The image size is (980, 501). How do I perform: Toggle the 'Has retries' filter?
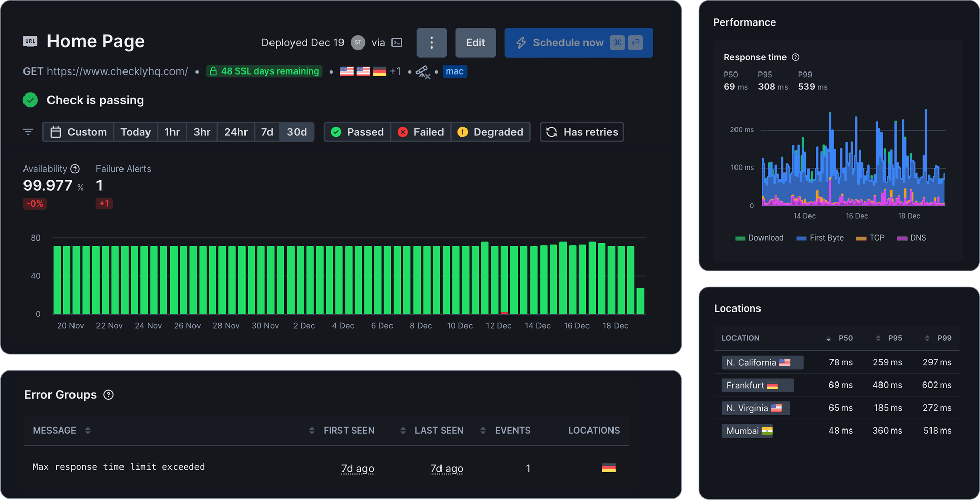pyautogui.click(x=581, y=132)
